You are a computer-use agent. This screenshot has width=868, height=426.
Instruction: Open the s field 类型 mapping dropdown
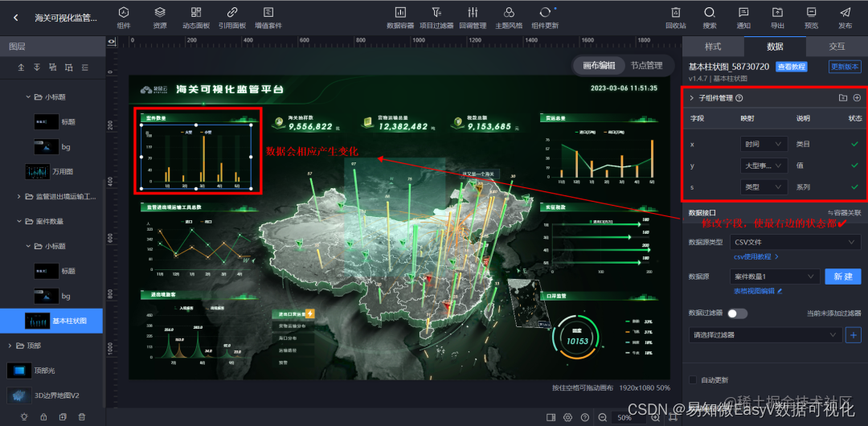(x=764, y=187)
